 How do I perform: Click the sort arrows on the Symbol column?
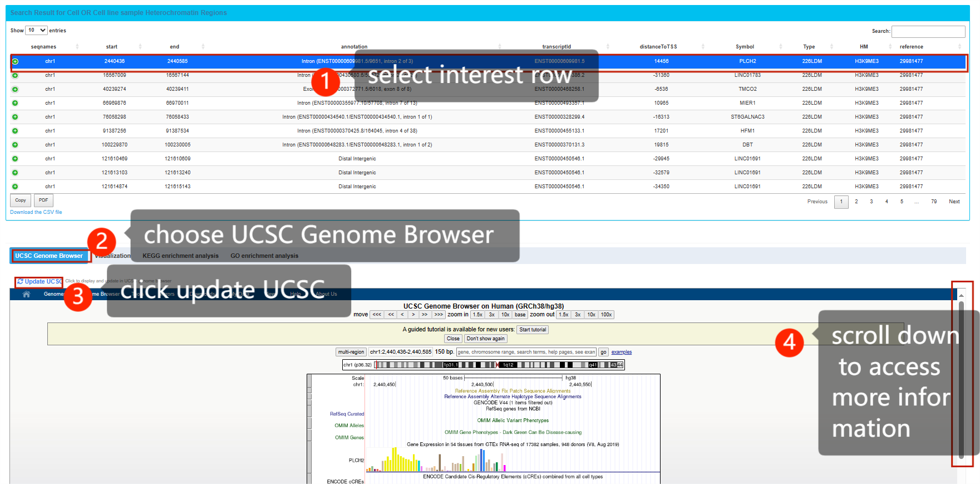click(780, 47)
